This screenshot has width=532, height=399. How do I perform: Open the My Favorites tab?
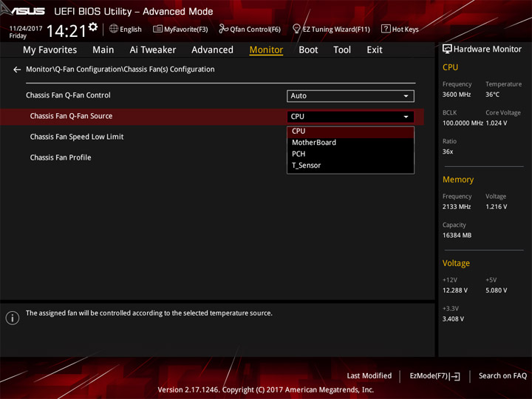(x=50, y=50)
